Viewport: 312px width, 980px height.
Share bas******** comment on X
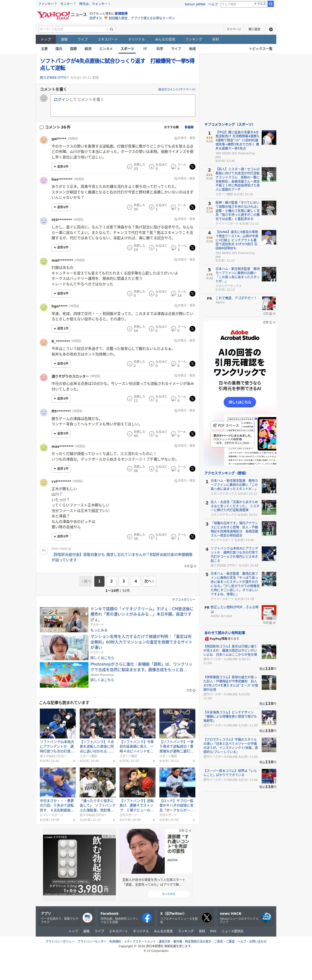click(x=192, y=207)
